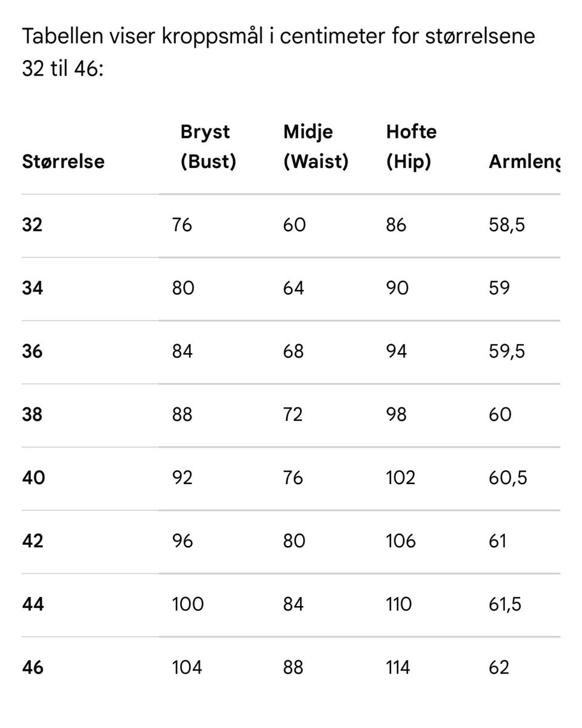Select the waist value 72 cell

pos(293,414)
